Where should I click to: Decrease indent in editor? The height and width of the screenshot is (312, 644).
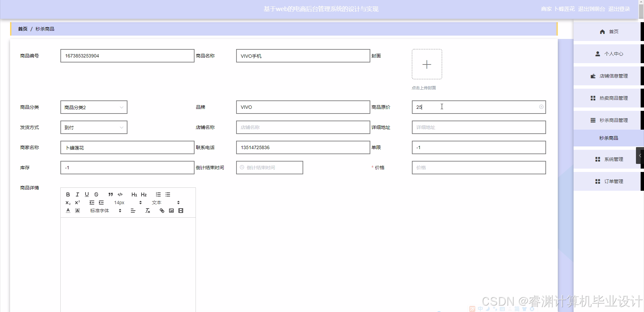[92, 203]
